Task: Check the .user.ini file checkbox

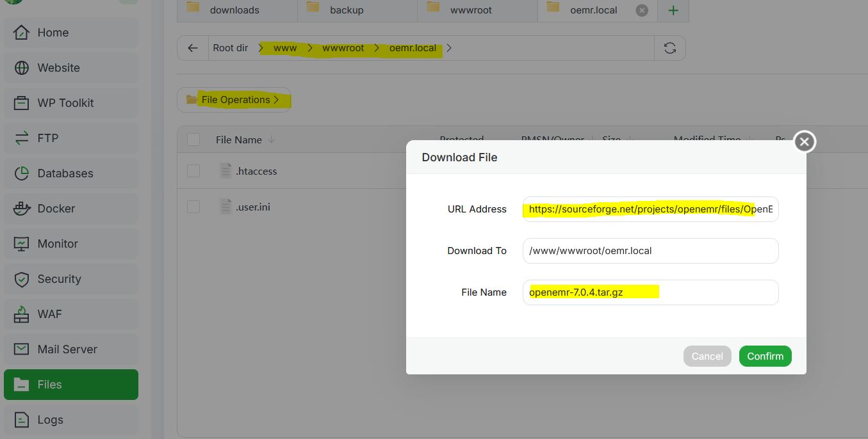Action: click(x=193, y=207)
